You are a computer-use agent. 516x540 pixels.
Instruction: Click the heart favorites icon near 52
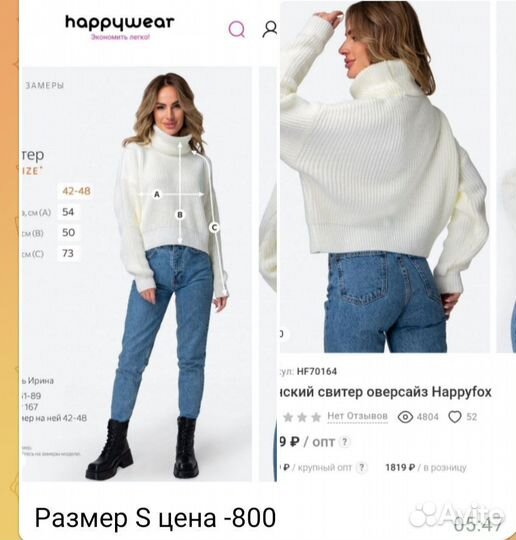click(455, 417)
